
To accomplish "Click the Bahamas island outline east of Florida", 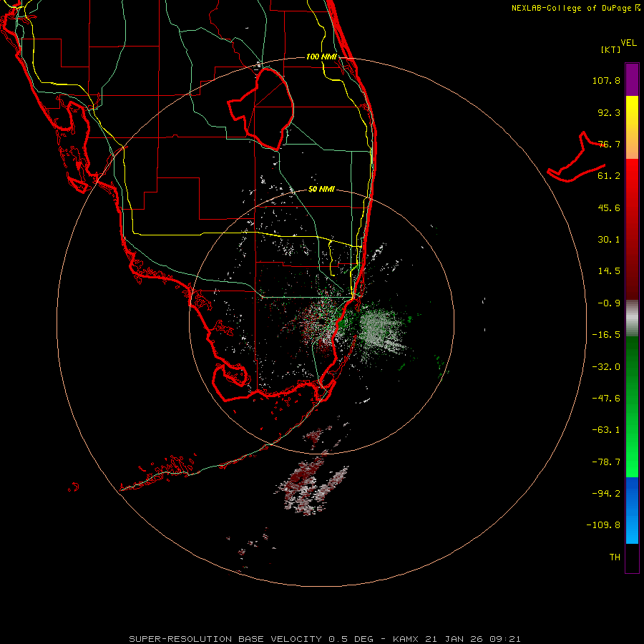I will click(576, 157).
